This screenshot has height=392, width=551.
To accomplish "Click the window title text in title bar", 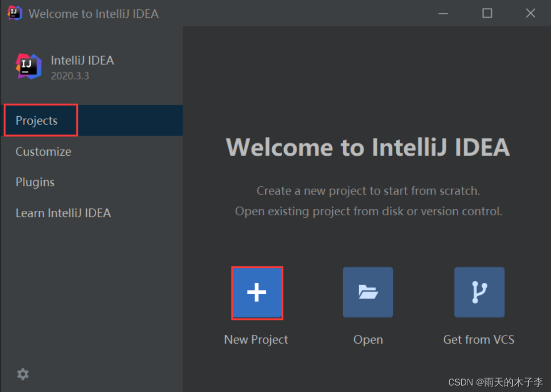I will [93, 14].
